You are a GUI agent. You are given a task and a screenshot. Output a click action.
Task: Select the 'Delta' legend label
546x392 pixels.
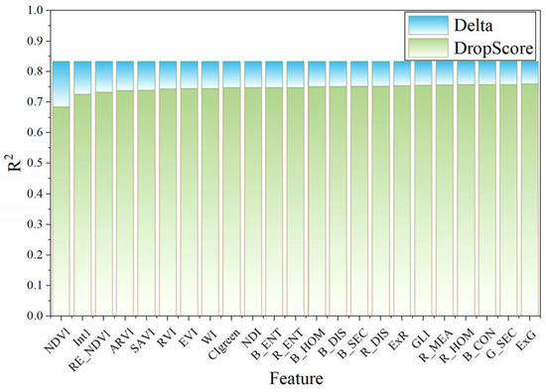tap(474, 25)
